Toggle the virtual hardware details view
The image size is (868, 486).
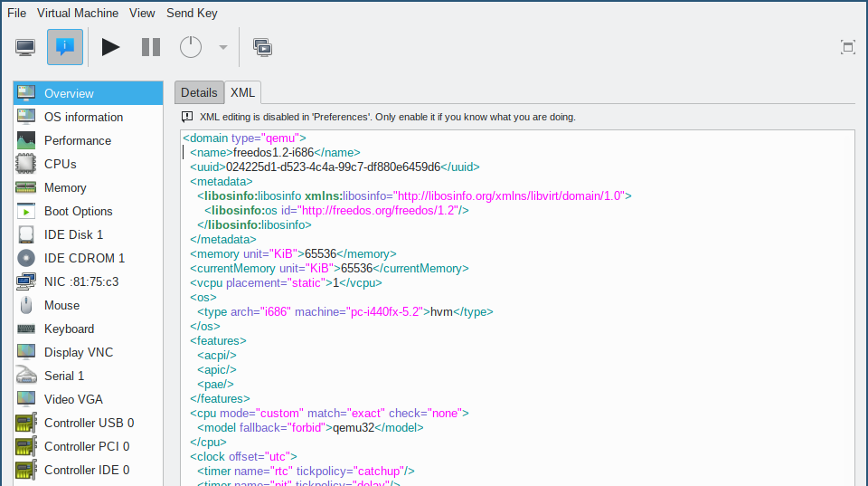tap(65, 47)
